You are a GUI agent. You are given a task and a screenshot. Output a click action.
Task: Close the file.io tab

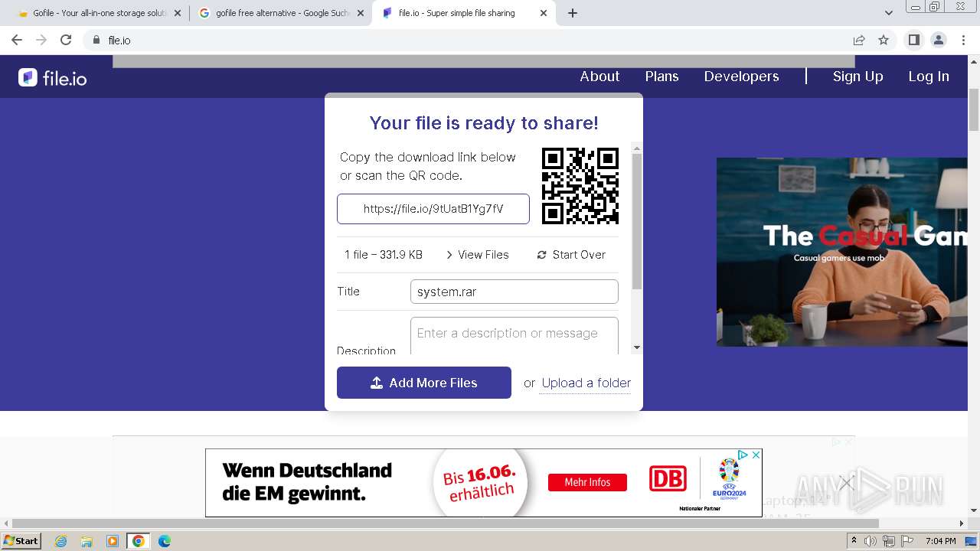click(544, 13)
